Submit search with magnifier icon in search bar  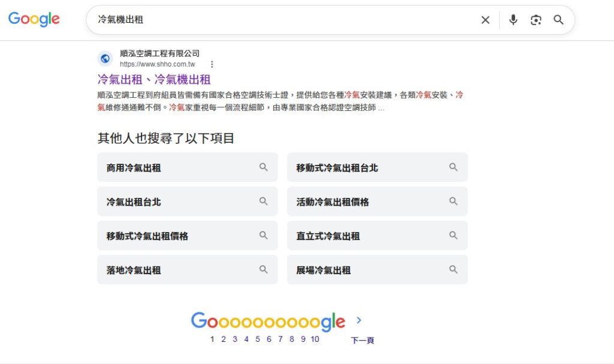558,20
